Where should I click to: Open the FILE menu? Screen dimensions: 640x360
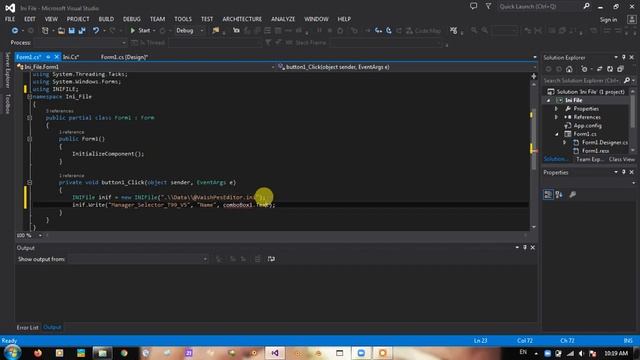coord(10,19)
